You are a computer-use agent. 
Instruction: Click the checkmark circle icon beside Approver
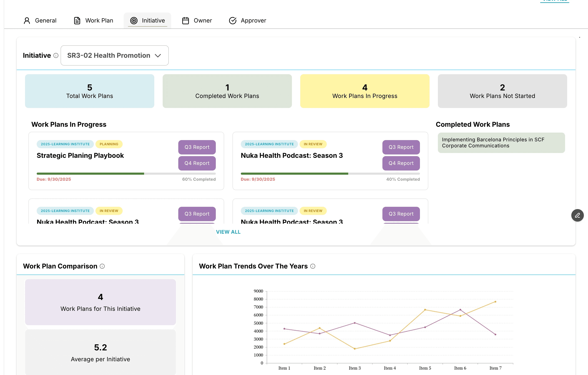click(x=233, y=20)
